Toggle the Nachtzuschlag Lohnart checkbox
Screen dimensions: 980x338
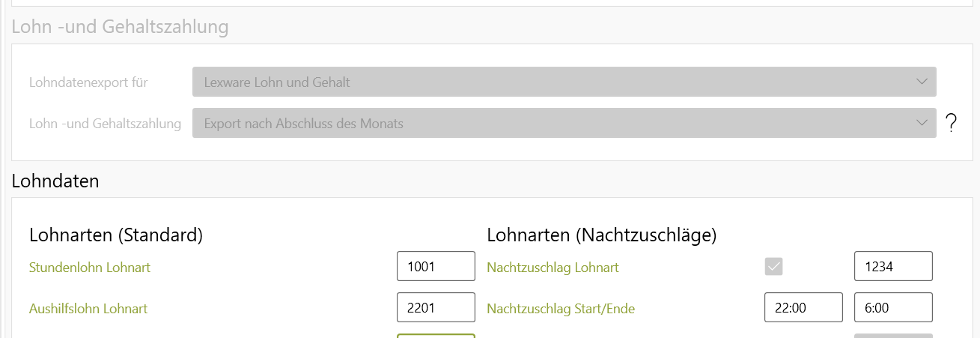click(773, 267)
